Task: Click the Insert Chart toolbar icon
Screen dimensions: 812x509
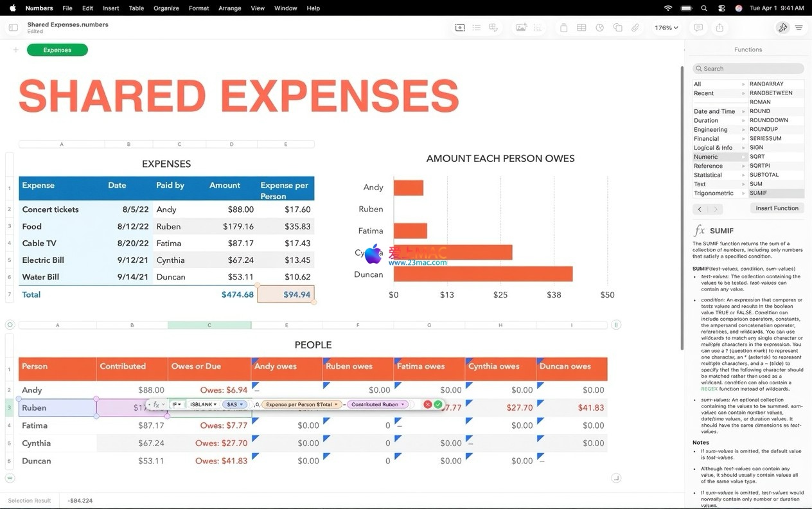Action: tap(599, 28)
